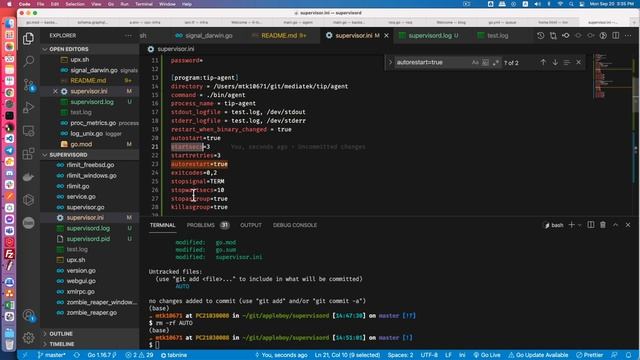Go to next find match arrow
This screenshot has width=640, height=360.
coord(555,62)
